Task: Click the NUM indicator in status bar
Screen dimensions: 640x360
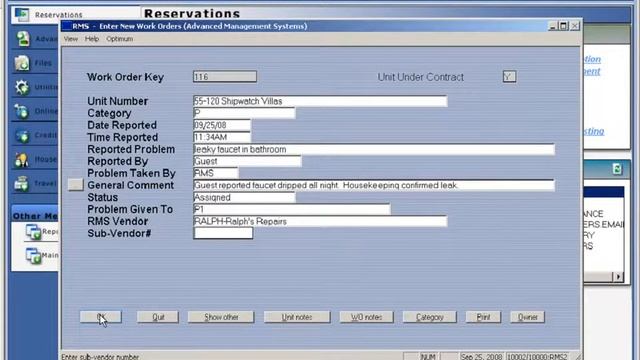Action: click(x=428, y=356)
